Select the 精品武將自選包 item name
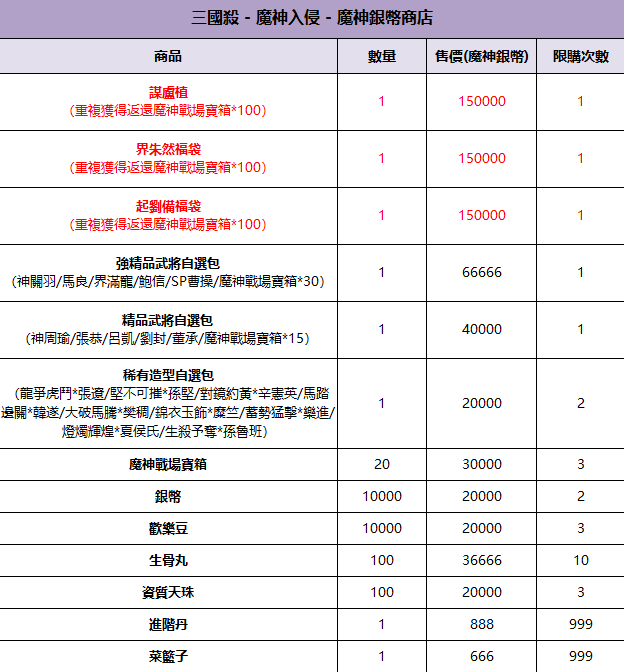The height and width of the screenshot is (672, 624). 168,320
